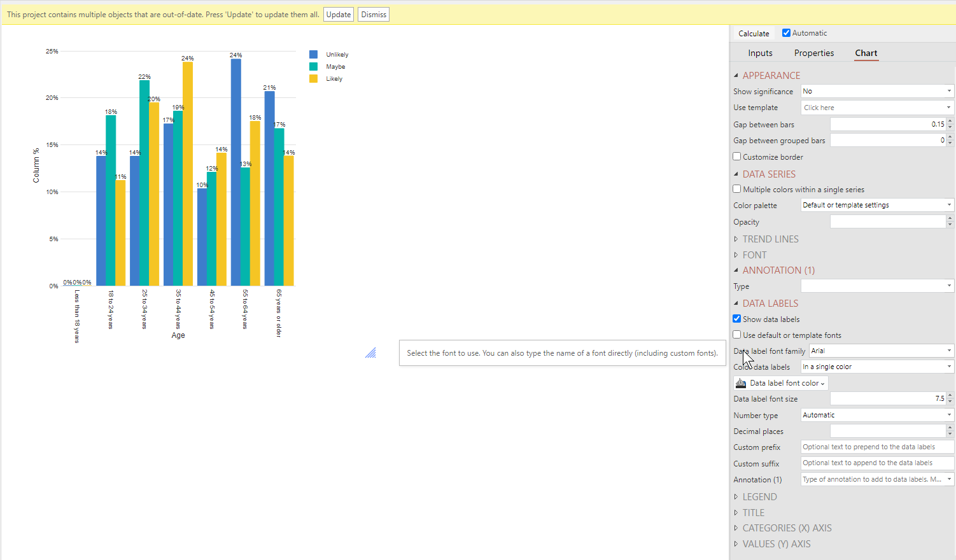The height and width of the screenshot is (560, 956).
Task: Switch to the Properties tab
Action: 813,53
